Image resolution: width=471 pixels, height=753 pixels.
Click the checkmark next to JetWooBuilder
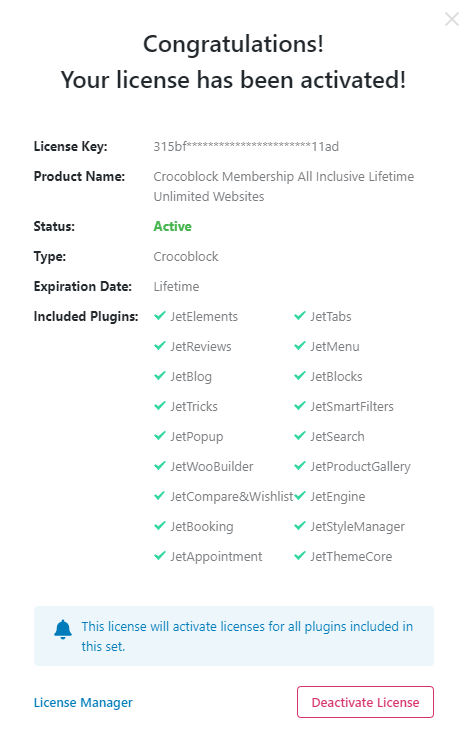(x=160, y=466)
